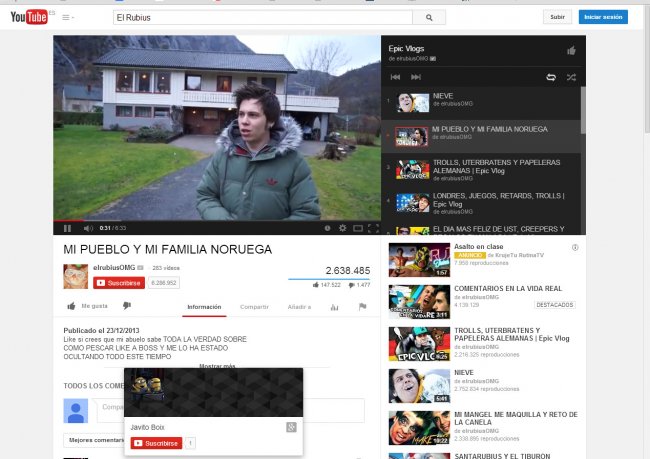Pause the video with the pause button
The image size is (650, 459).
(x=68, y=228)
